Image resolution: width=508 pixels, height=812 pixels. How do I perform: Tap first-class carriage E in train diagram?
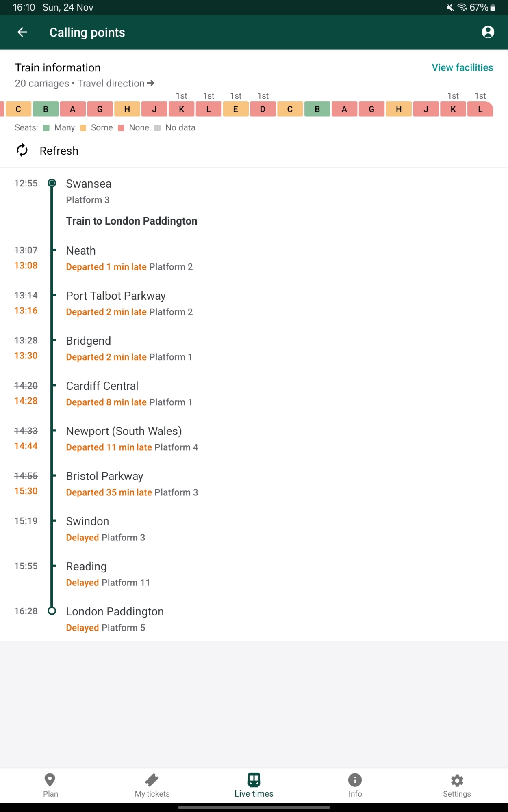(x=236, y=109)
